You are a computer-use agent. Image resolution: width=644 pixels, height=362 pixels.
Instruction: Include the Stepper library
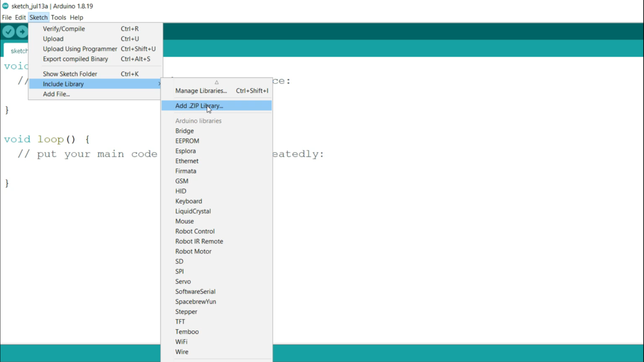(x=216, y=312)
